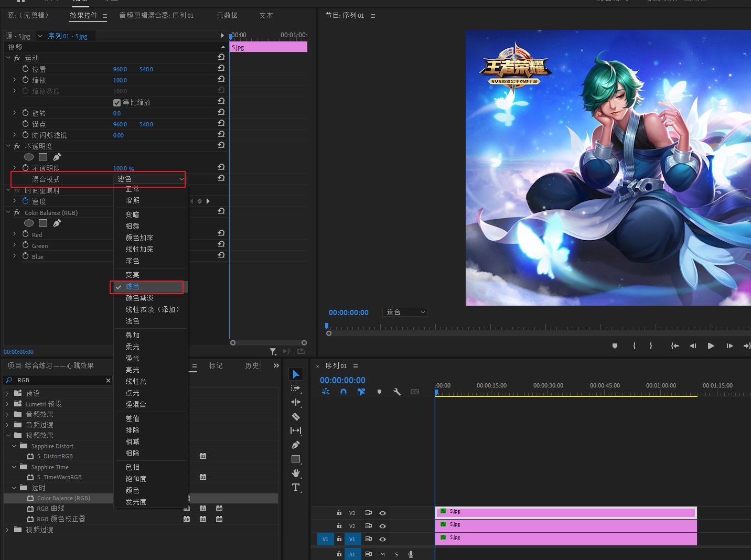
Task: Choose 叠加 from blend mode list
Action: tap(133, 335)
